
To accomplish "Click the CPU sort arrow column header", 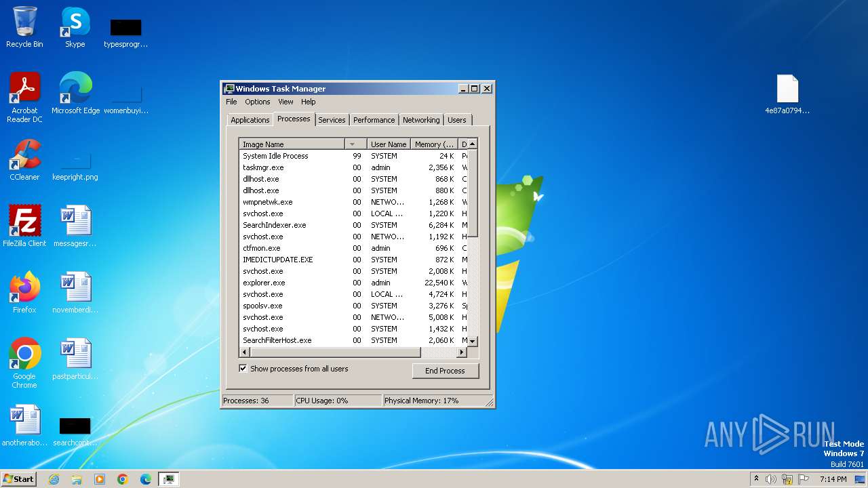I will tap(356, 144).
